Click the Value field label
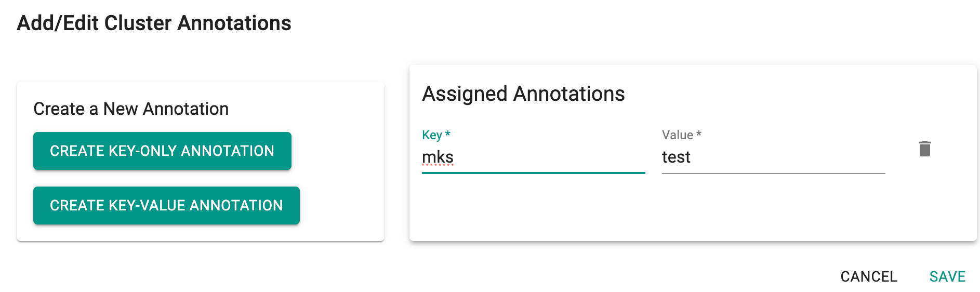The width and height of the screenshot is (980, 292). (678, 135)
